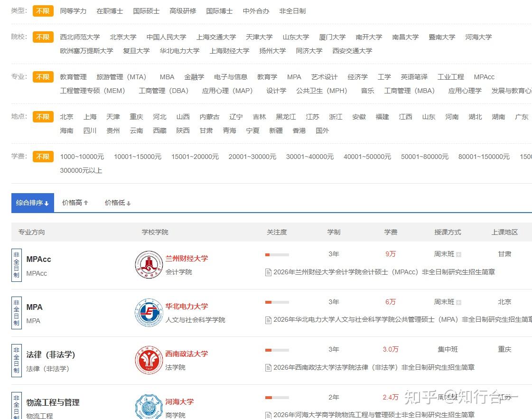Click the Lanzhou University of Finance logo
This screenshot has height=419, width=532.
click(x=149, y=265)
